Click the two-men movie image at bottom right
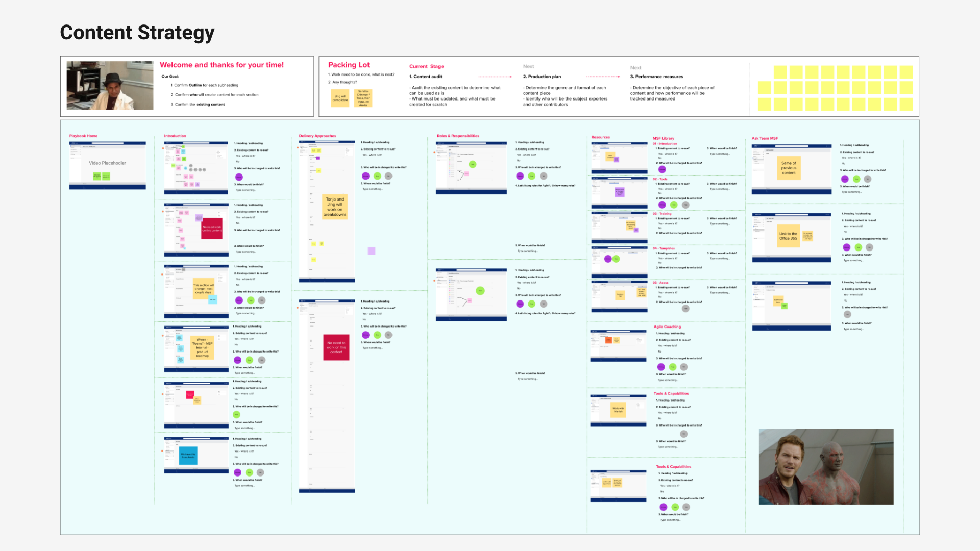980x551 pixels. coord(826,466)
